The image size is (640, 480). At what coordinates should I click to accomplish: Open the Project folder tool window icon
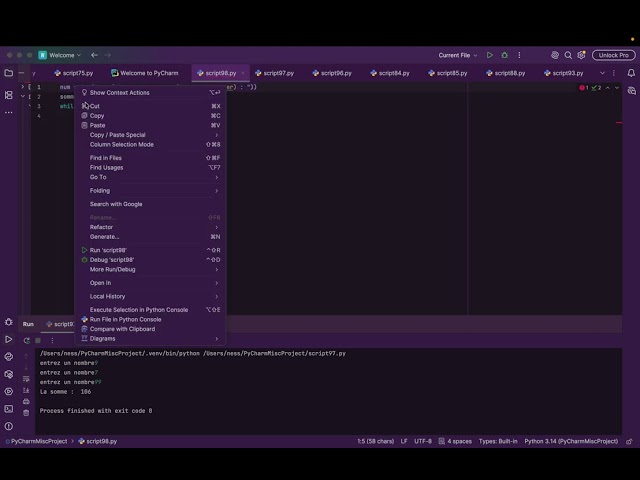pos(9,73)
